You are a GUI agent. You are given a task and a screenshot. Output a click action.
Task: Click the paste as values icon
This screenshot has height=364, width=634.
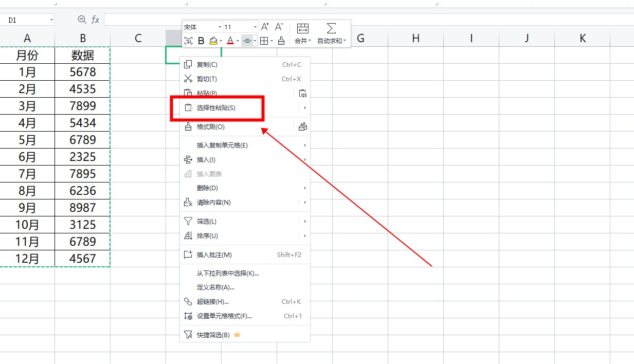(303, 94)
